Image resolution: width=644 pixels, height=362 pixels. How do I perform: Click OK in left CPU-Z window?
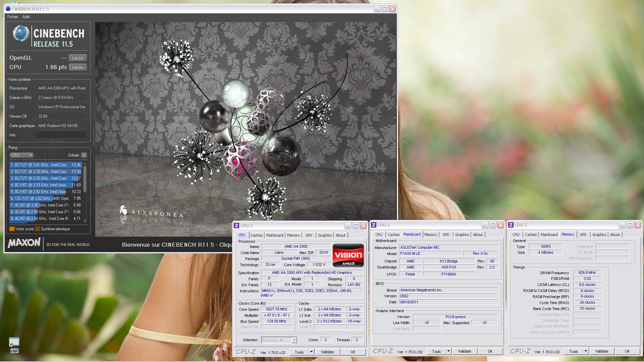(353, 352)
